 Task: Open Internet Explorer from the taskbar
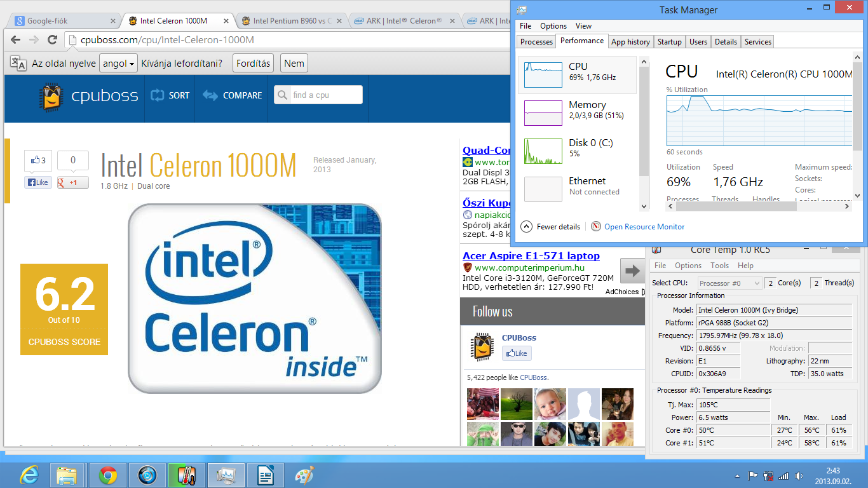[x=29, y=475]
